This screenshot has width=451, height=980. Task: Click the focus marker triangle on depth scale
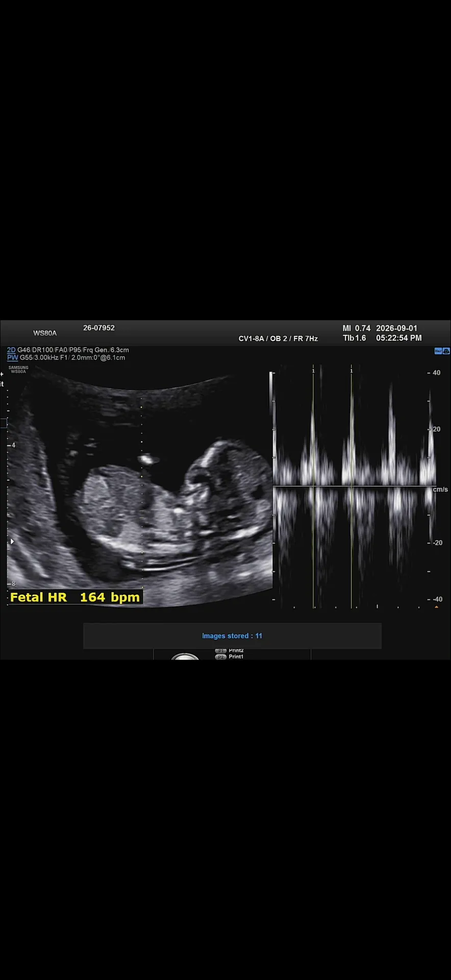[x=12, y=541]
